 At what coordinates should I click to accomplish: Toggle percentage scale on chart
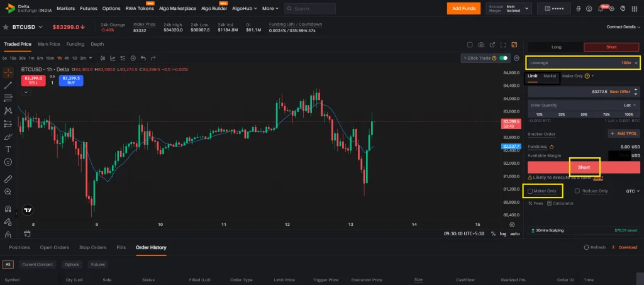(493, 233)
